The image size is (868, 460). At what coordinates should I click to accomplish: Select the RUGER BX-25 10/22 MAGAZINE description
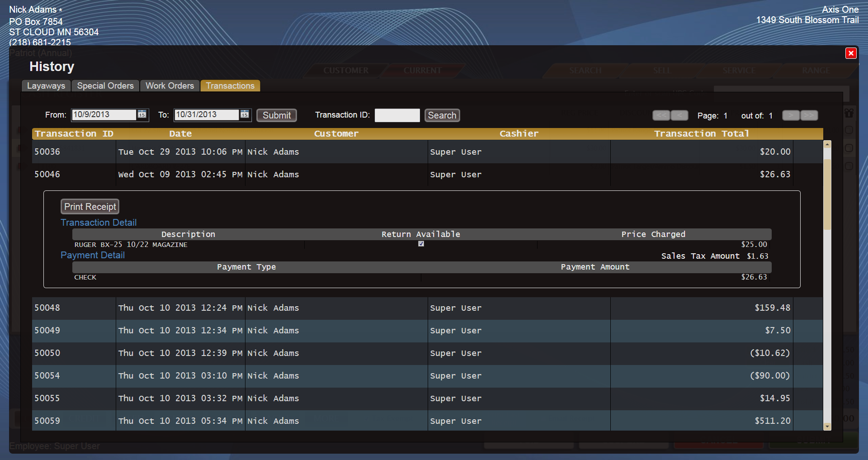point(131,245)
